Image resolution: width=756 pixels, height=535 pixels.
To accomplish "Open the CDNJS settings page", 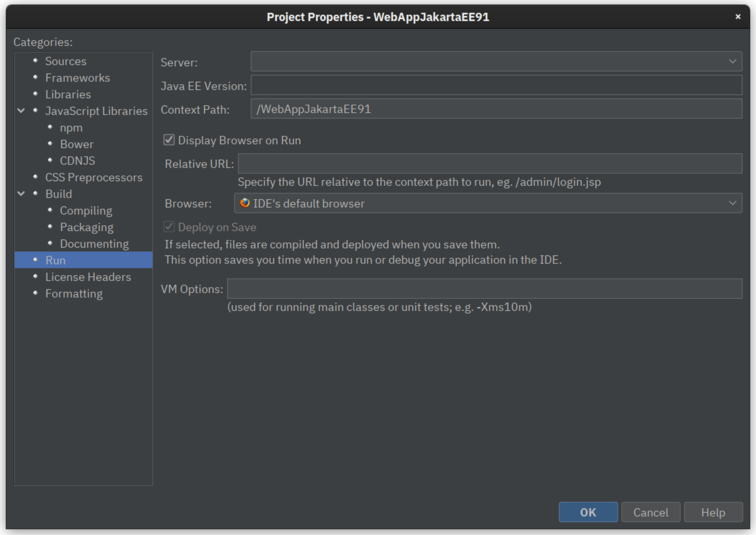I will [x=78, y=161].
